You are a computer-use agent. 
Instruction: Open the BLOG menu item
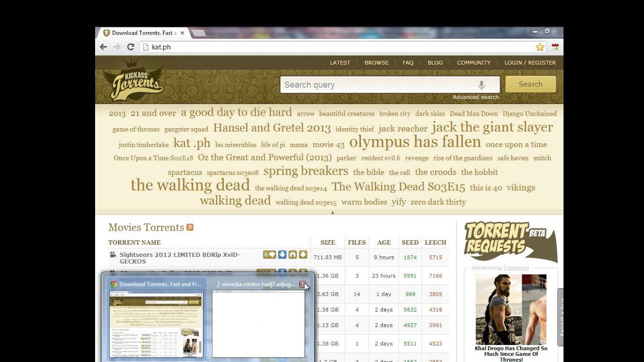(x=435, y=63)
